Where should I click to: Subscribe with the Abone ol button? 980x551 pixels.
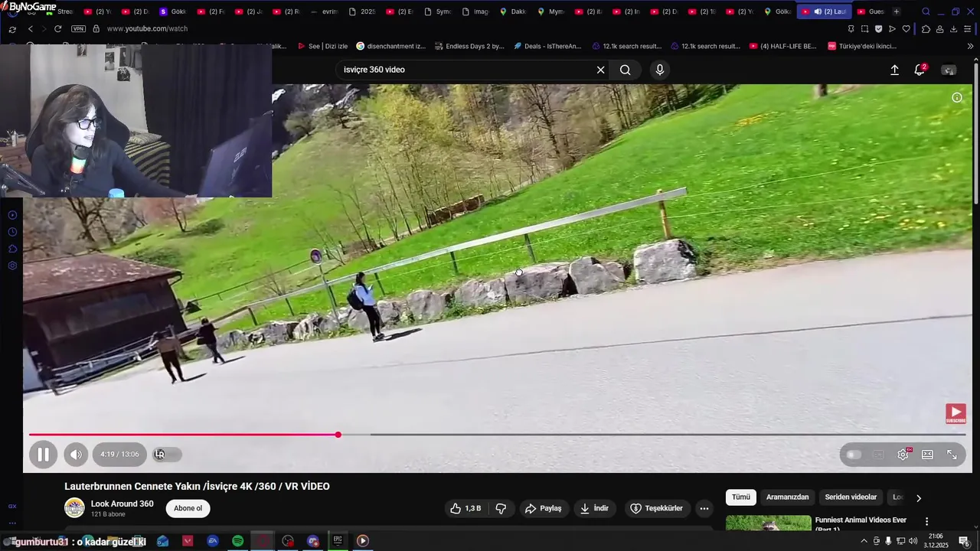click(188, 508)
